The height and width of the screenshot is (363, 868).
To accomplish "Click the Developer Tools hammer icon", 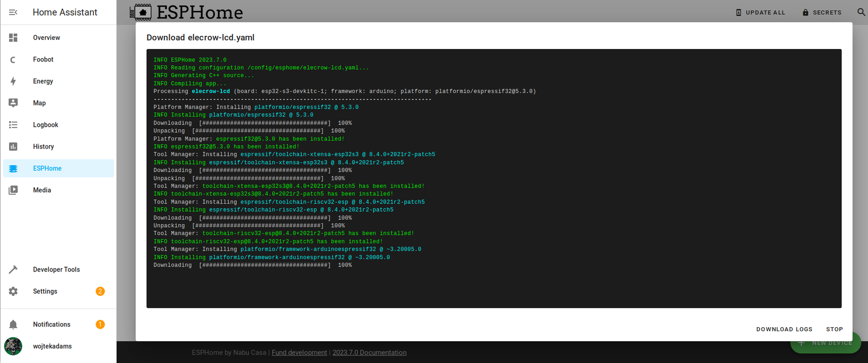I will tap(13, 270).
